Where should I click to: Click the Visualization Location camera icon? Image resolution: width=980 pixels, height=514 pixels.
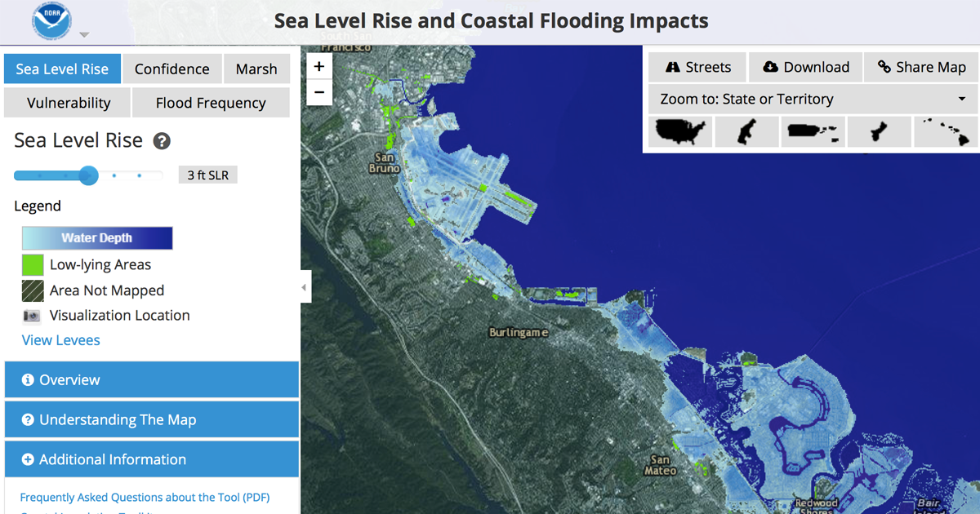coord(32,316)
